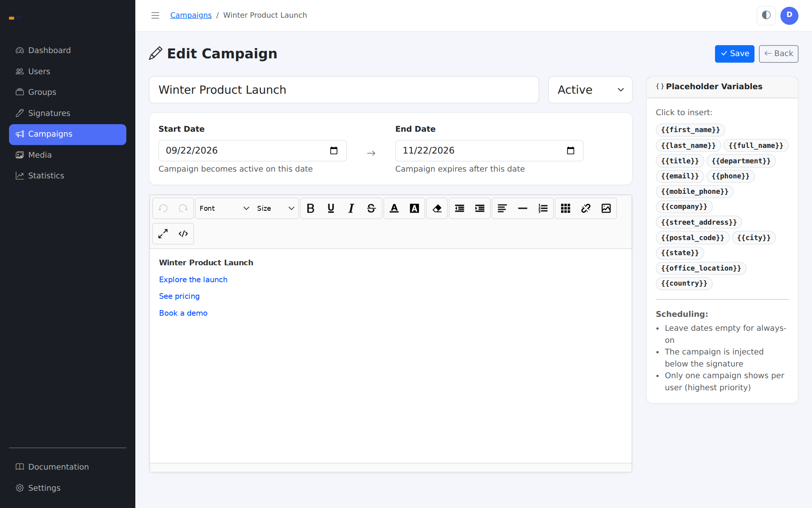Insert the {{department}} placeholder

(x=741, y=161)
